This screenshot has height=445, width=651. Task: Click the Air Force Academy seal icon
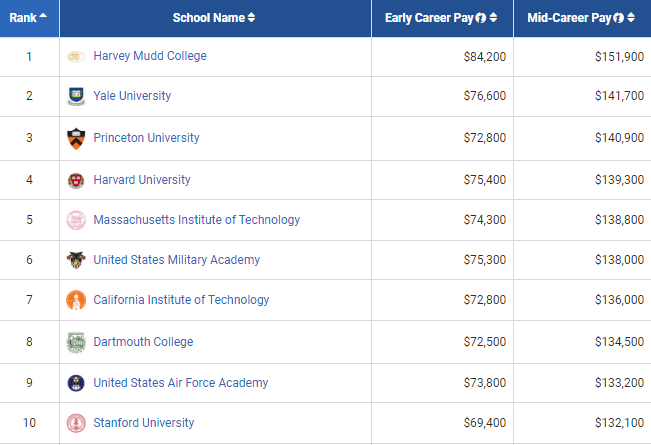[76, 383]
